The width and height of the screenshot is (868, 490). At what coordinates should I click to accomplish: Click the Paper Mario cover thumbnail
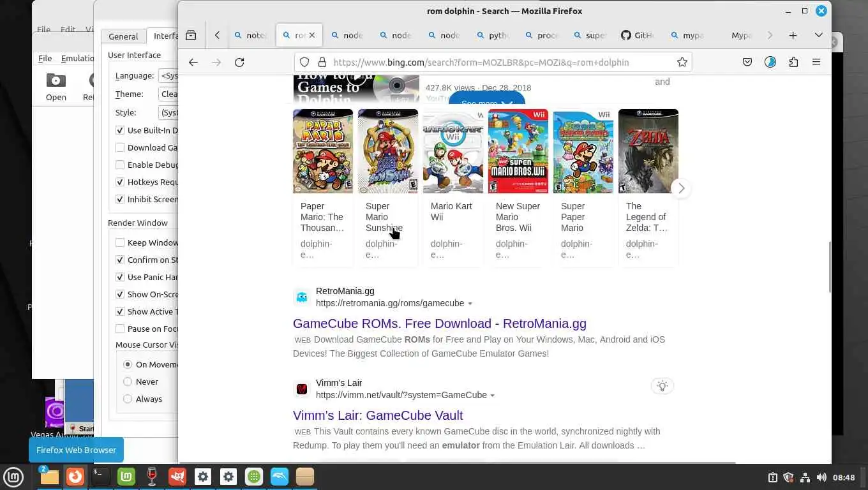click(x=323, y=151)
